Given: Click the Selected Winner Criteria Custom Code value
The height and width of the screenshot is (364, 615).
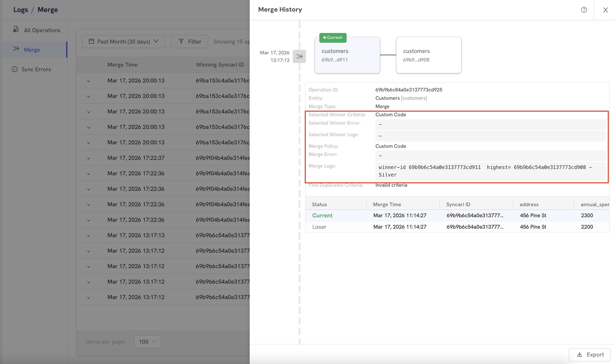Looking at the screenshot, I should point(391,115).
